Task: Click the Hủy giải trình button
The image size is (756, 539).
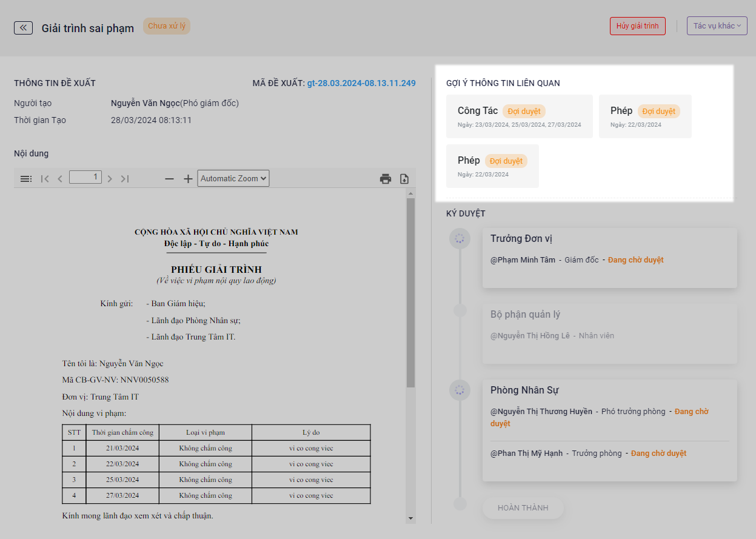Action: tap(638, 26)
